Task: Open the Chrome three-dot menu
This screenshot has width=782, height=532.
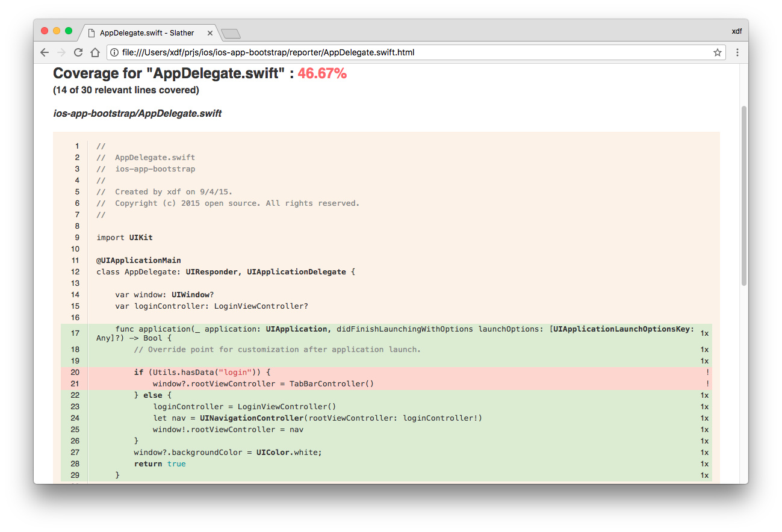Action: tap(737, 52)
